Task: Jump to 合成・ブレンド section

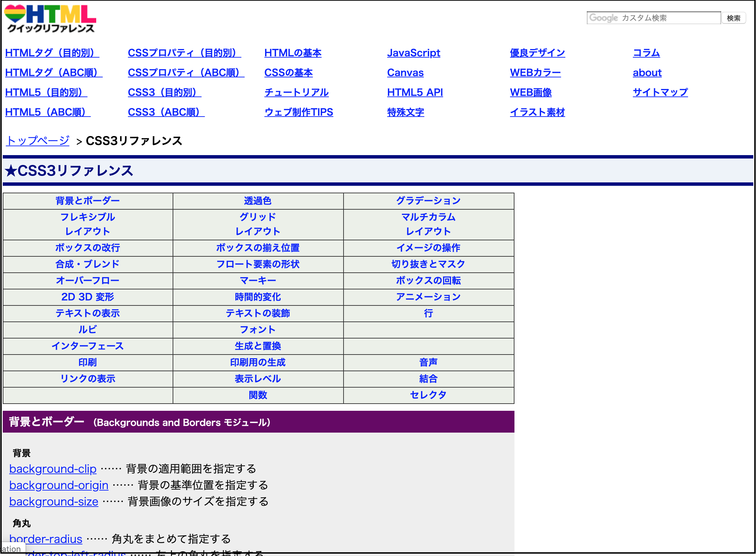Action: (88, 264)
